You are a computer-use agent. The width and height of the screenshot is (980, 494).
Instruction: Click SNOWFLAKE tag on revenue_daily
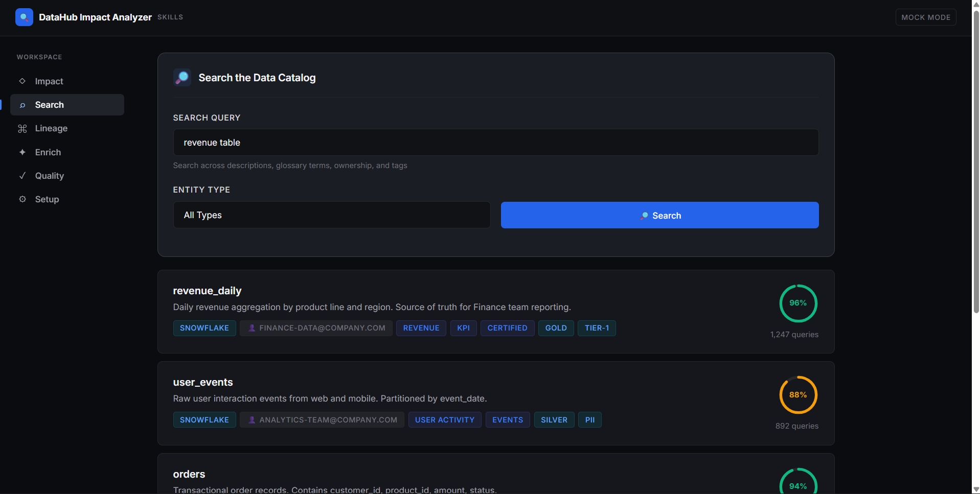click(204, 328)
